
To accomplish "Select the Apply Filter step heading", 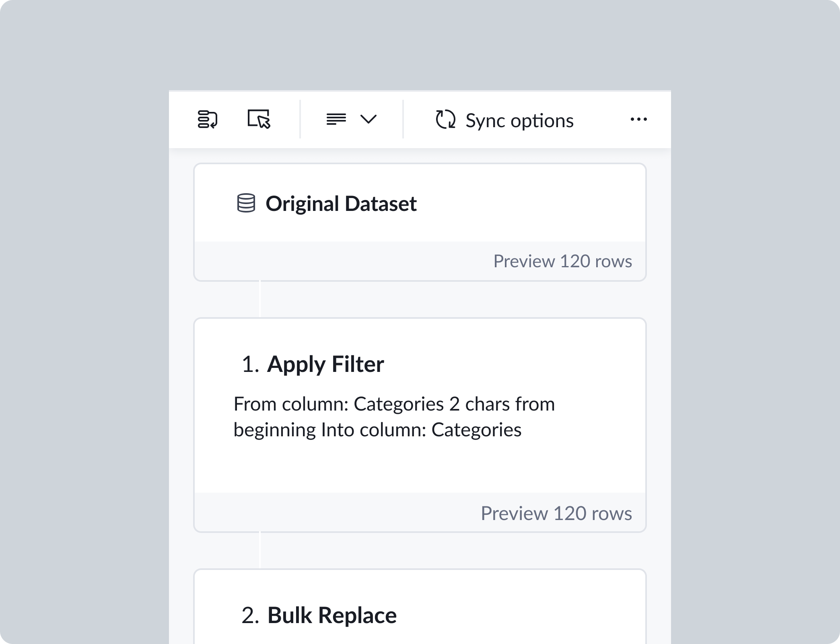I will coord(325,364).
